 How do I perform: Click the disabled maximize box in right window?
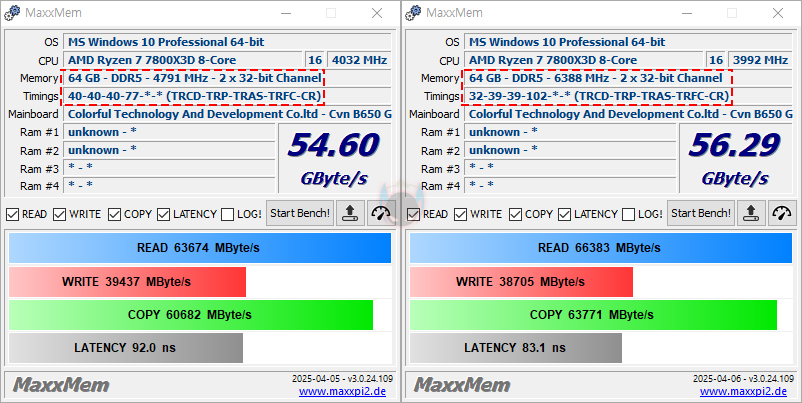click(x=732, y=13)
